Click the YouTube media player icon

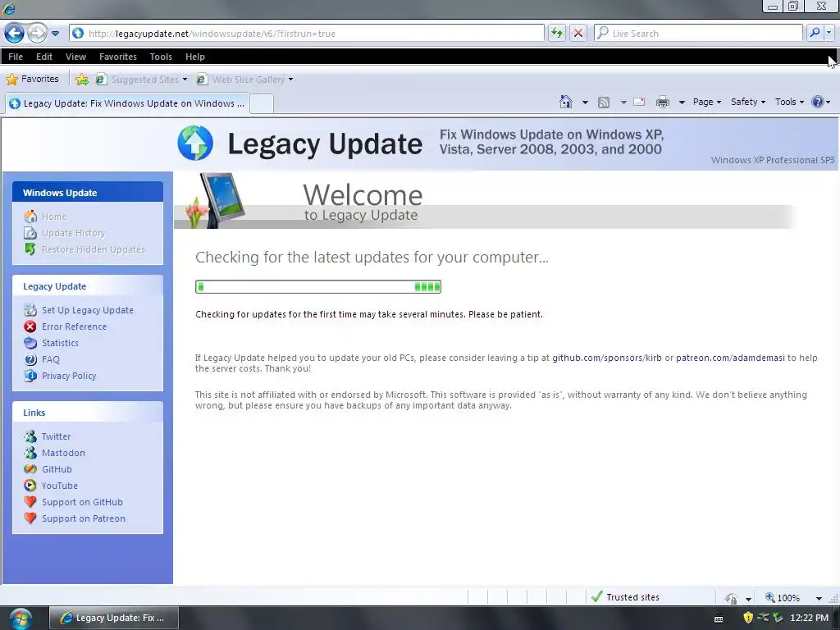coord(30,486)
